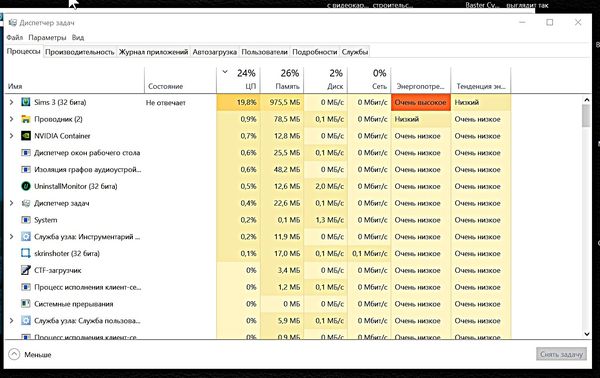
Task: Select the Sims 3 (32 бита) name
Action: (x=60, y=102)
